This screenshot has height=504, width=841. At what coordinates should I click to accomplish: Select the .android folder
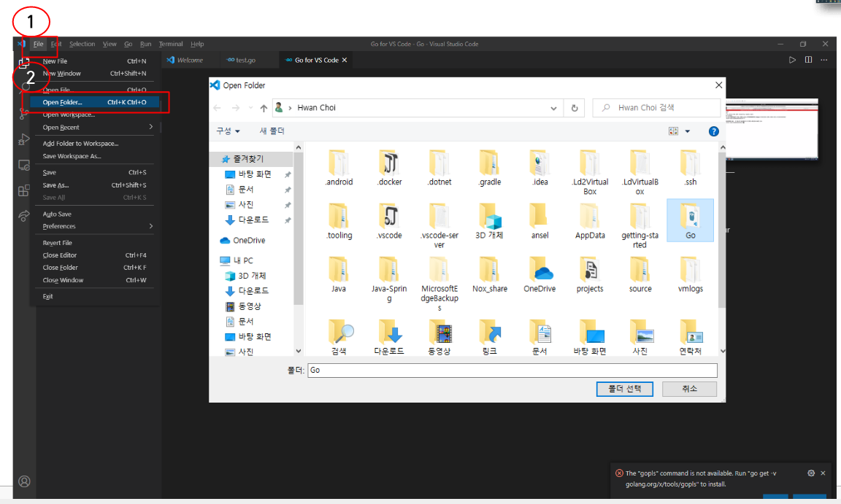339,168
